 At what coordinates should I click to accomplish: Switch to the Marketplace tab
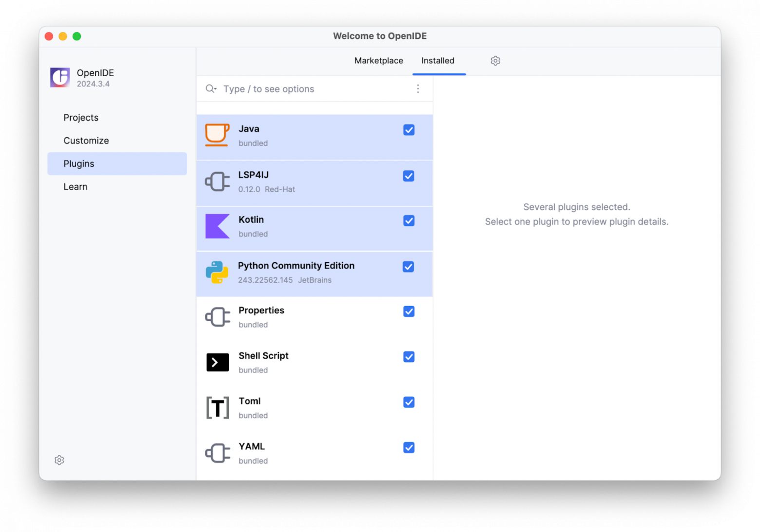pyautogui.click(x=379, y=61)
